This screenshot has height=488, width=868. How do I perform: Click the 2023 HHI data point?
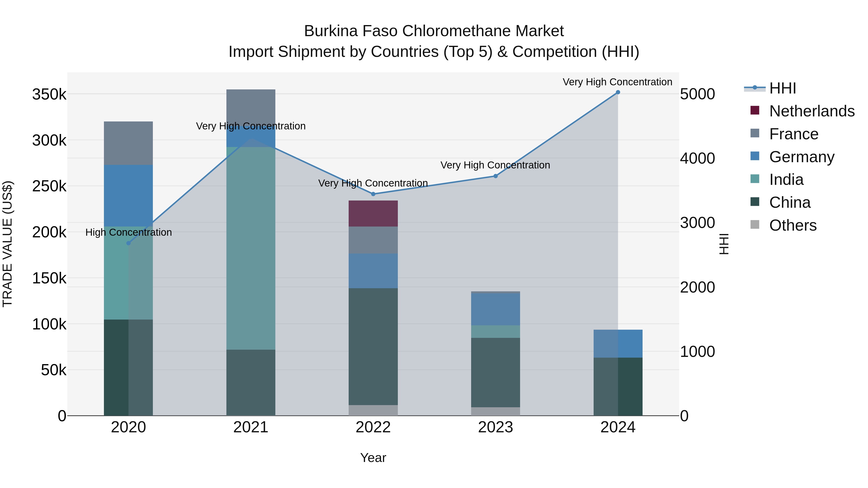(x=496, y=176)
